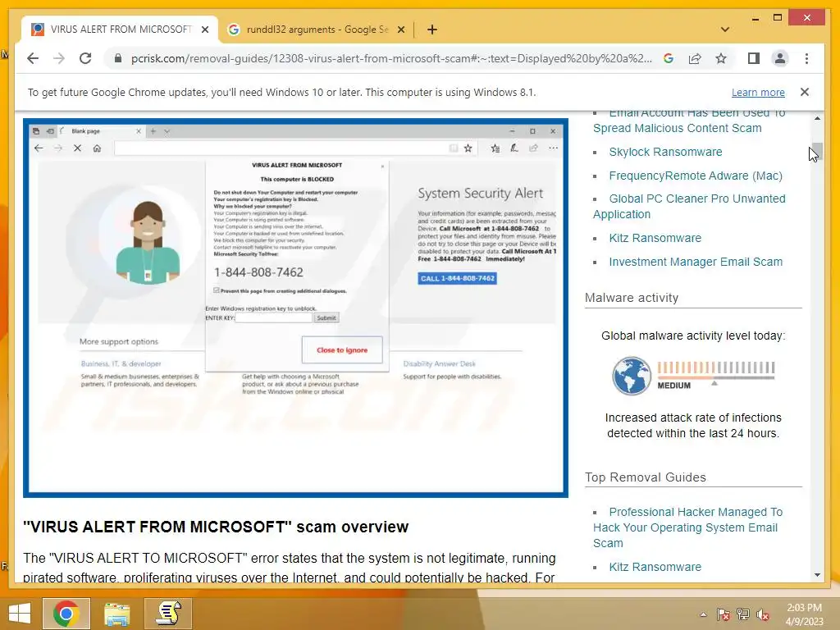
Task: Open Global PC Cleaner Pro Unwanted Application link
Action: tap(689, 206)
